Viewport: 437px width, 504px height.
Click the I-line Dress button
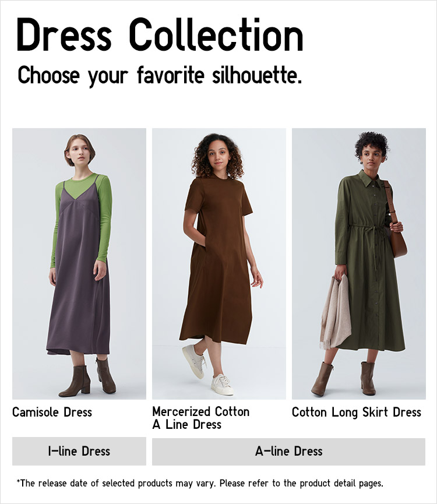[x=79, y=451]
